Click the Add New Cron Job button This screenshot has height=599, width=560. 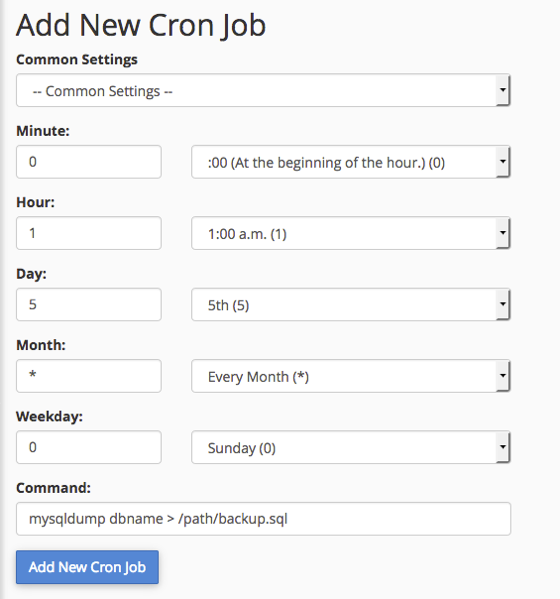click(x=87, y=567)
